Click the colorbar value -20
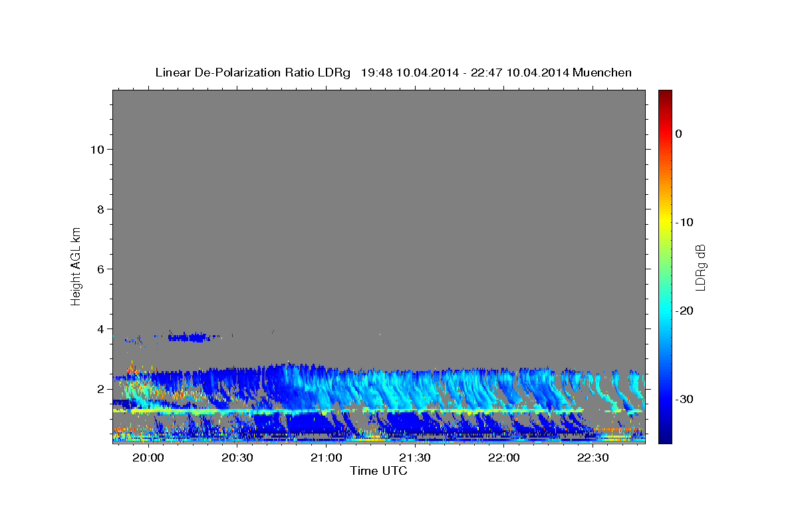This screenshot has width=798, height=532. 685,311
